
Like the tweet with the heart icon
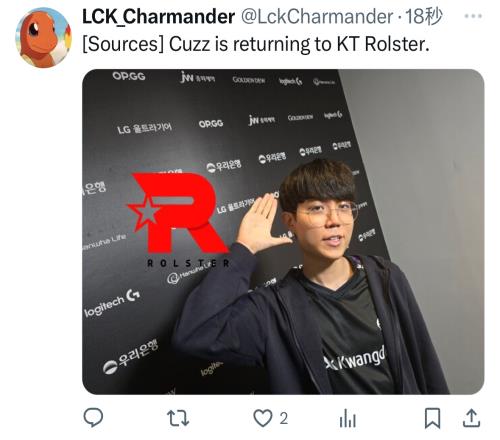click(x=263, y=418)
